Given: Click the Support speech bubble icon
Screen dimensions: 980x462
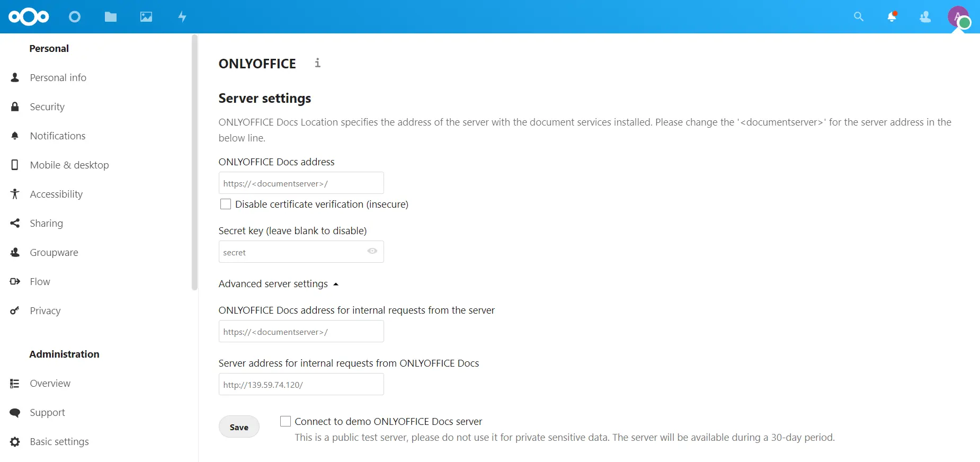Looking at the screenshot, I should tap(15, 412).
